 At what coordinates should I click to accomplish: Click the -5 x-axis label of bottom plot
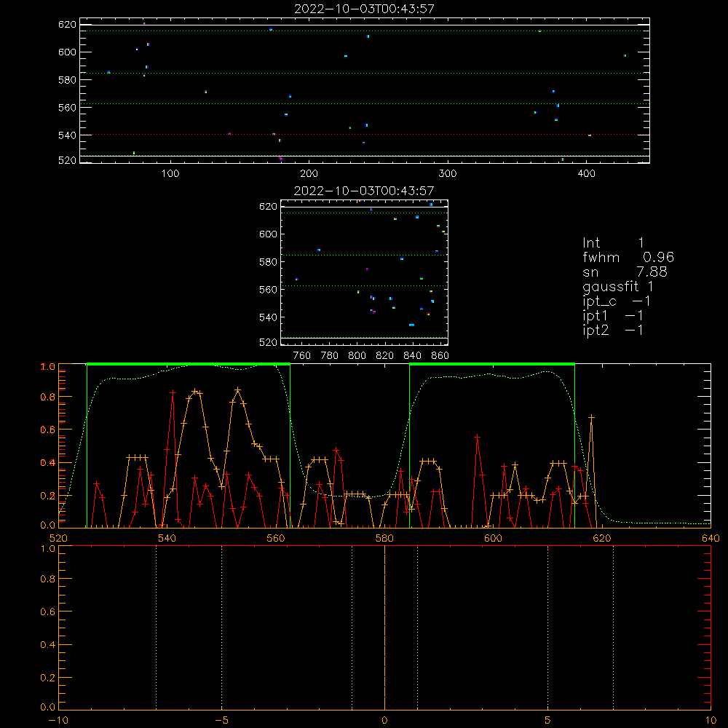[x=221, y=720]
